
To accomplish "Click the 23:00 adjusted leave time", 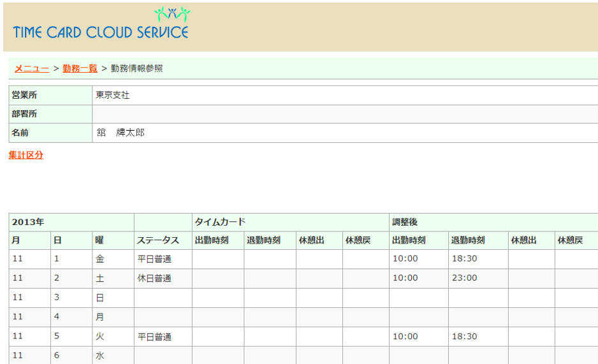I will [x=465, y=278].
